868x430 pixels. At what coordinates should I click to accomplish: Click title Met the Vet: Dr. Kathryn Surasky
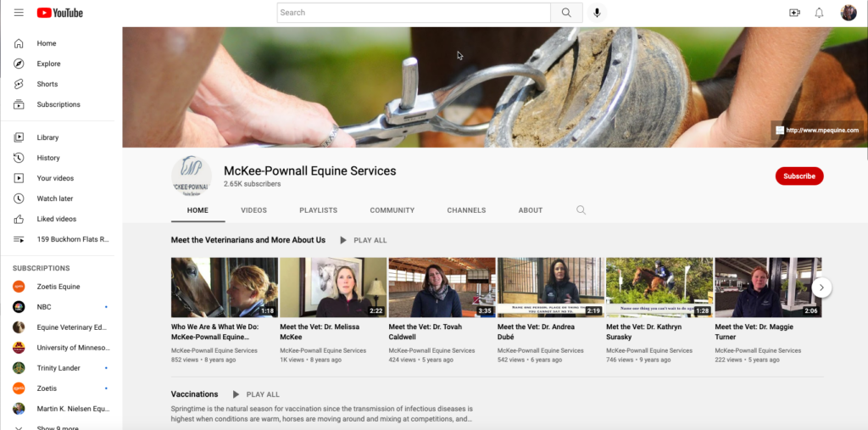pos(644,332)
